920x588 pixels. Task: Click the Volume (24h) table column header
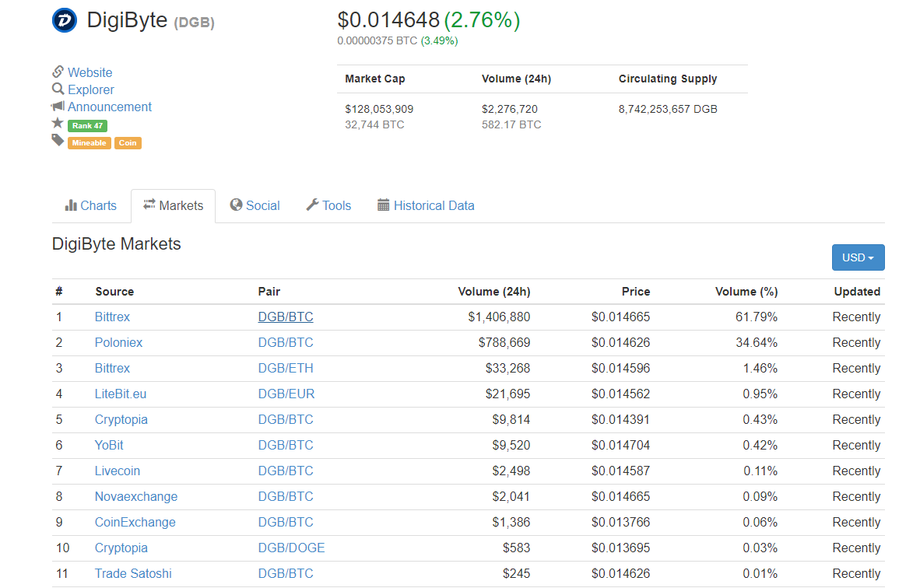pos(494,292)
